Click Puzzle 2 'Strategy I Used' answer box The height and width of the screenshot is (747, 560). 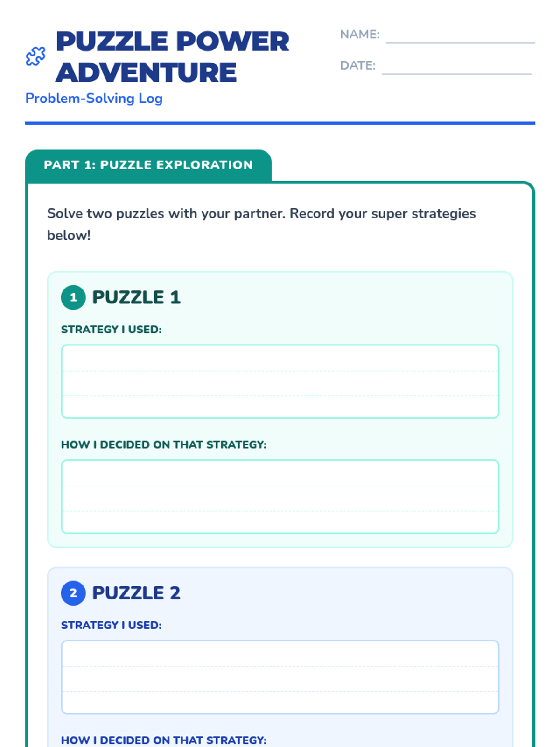pyautogui.click(x=280, y=677)
